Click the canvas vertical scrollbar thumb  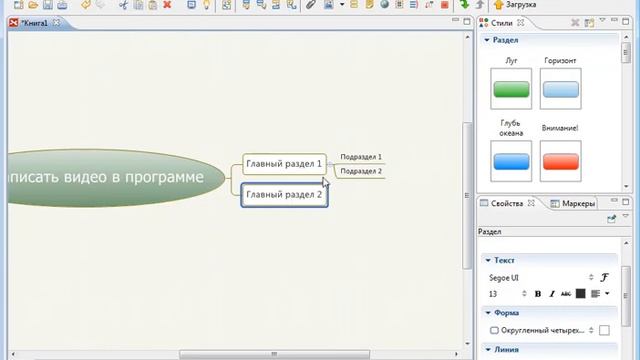(467, 196)
